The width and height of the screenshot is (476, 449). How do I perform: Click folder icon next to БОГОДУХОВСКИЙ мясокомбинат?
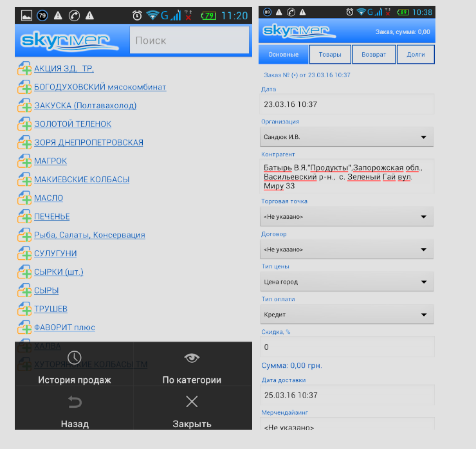click(24, 87)
